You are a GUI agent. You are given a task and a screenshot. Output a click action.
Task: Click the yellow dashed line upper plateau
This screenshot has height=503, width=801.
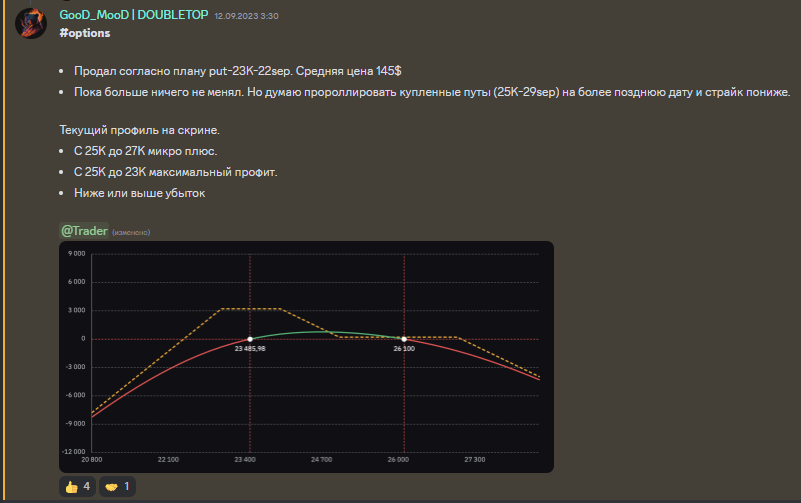[250, 308]
